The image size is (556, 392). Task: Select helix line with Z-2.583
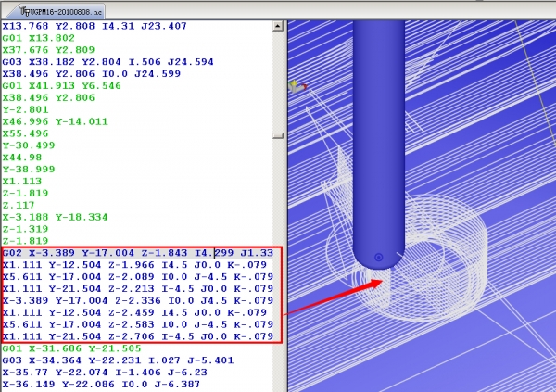[138, 324]
